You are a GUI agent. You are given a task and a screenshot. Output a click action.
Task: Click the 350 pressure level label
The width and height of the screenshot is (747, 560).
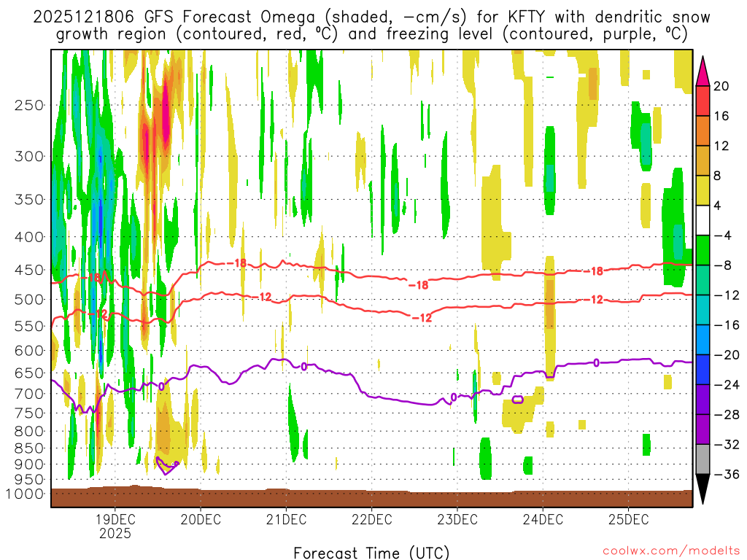29,200
